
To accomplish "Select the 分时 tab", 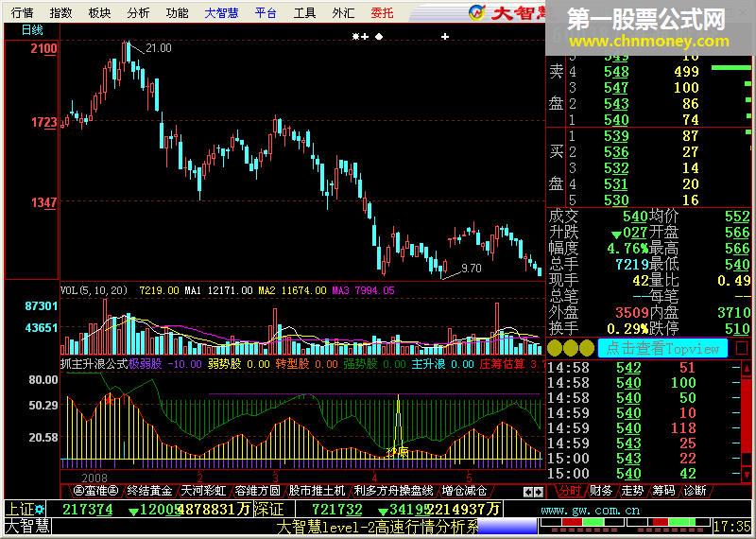I will (x=570, y=491).
